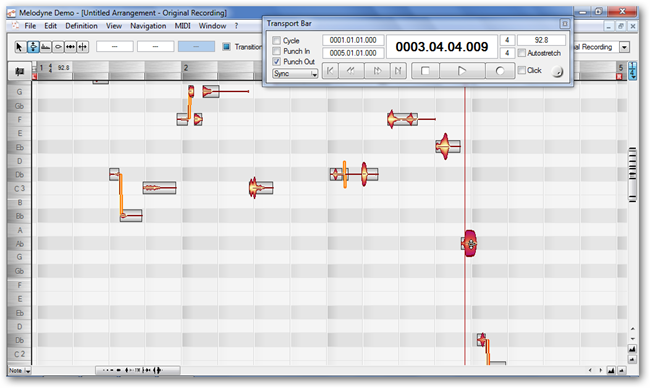Click the position display 0003.04.04.009

point(442,47)
